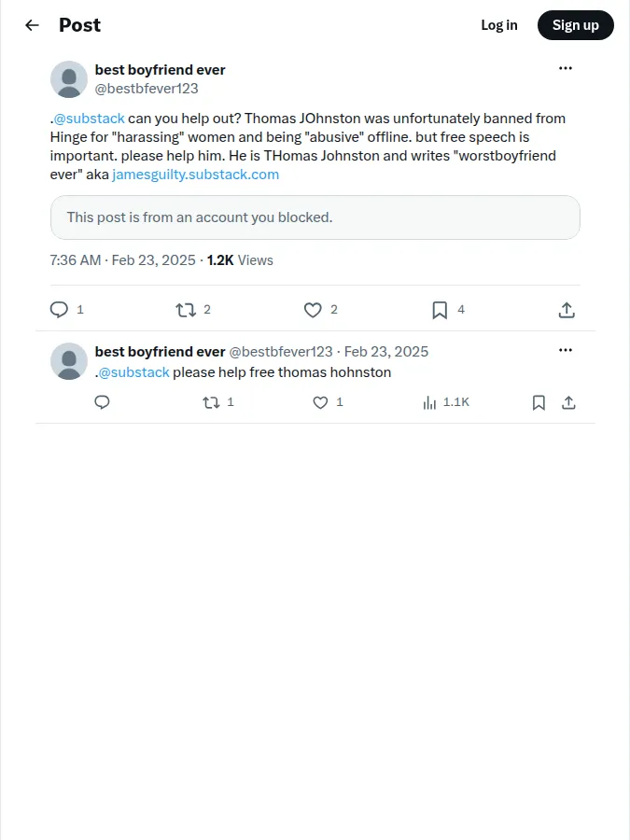630x840 pixels.
Task: Click the reply icon on main post
Action: (59, 310)
